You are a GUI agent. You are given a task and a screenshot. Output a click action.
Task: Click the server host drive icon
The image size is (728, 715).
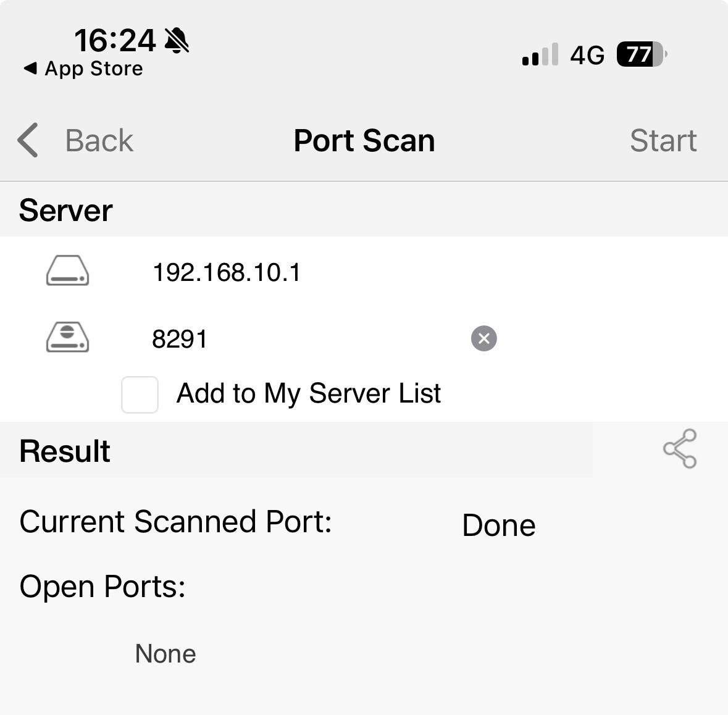coord(68,271)
